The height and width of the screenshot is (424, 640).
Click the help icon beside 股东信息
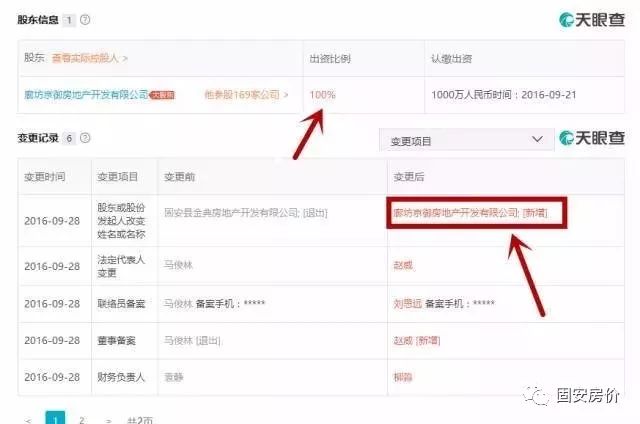coord(85,20)
